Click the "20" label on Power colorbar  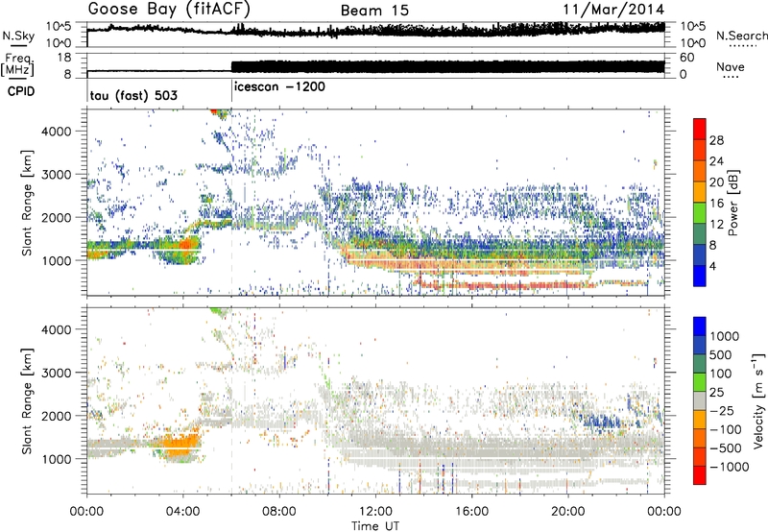point(716,182)
